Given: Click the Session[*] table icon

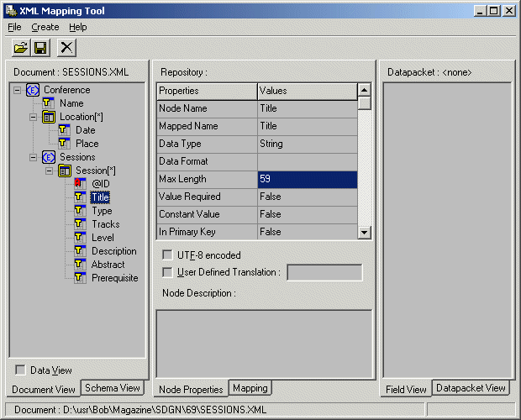Looking at the screenshot, I should click(x=65, y=171).
